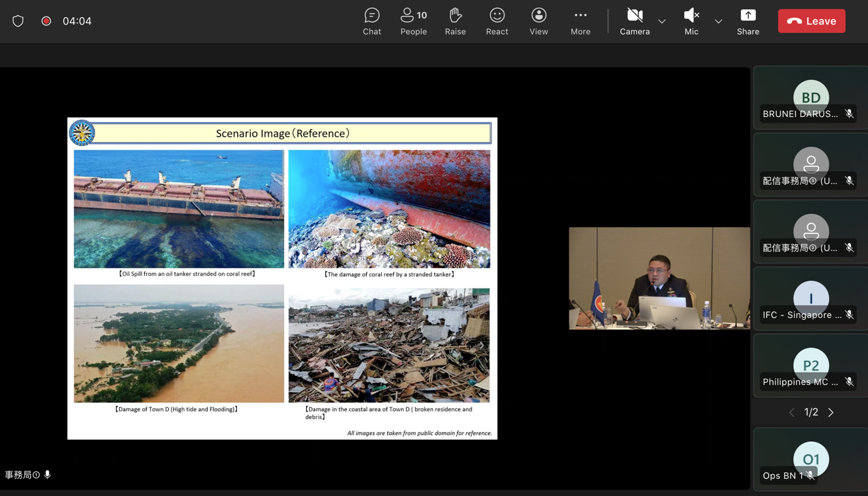868x496 pixels.
Task: Select the BRUNEI DARUS participant tile
Action: point(811,98)
